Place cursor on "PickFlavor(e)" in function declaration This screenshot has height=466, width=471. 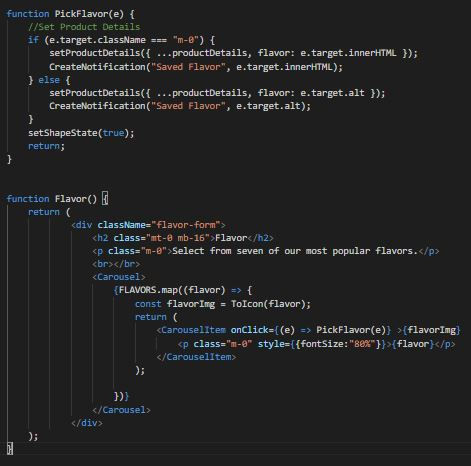coord(89,14)
